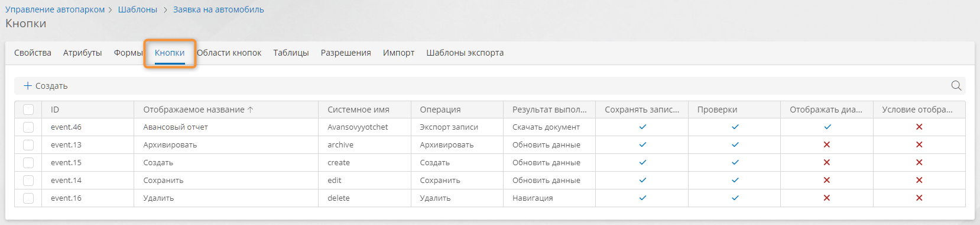Click Условие отображения cross in delete row
980x225 pixels.
tap(919, 198)
